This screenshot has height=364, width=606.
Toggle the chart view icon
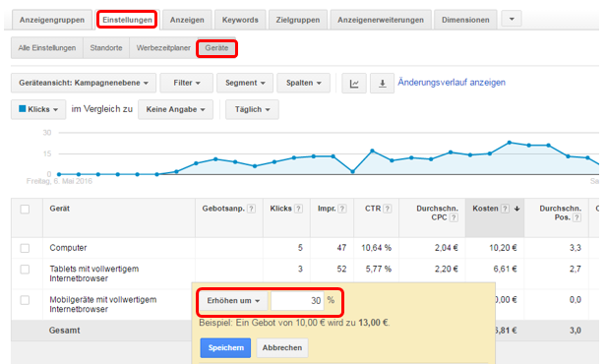354,83
